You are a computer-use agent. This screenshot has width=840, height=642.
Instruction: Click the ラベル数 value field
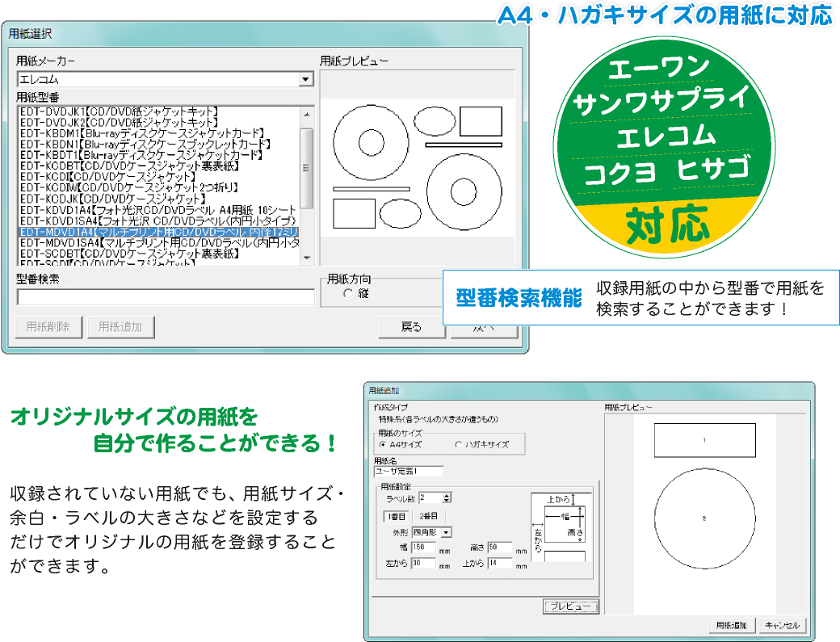click(430, 498)
